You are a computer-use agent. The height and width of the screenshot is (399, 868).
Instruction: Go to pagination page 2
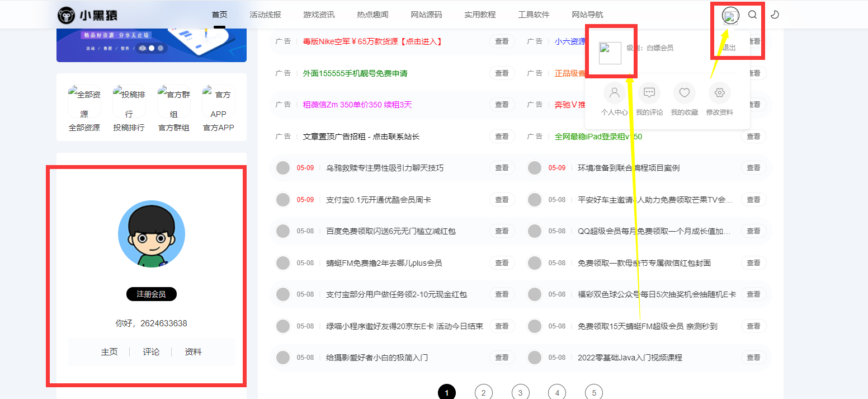(x=484, y=393)
